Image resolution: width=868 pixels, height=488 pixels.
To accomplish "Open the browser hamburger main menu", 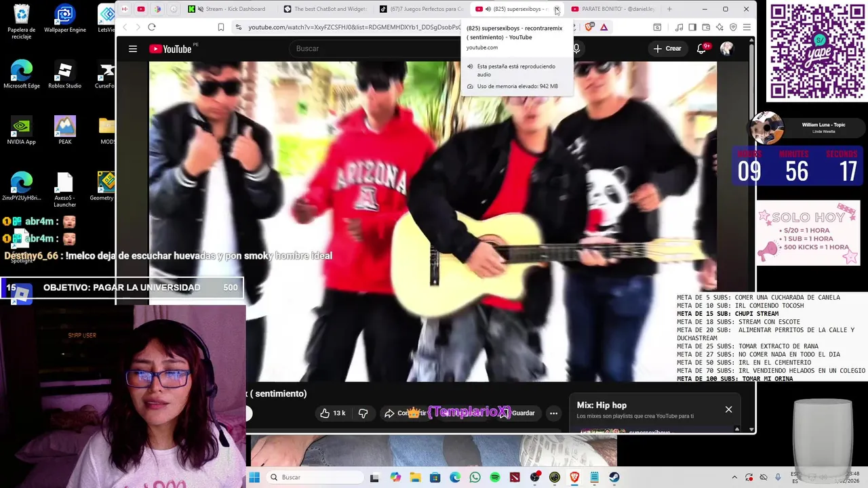I will click(x=747, y=27).
